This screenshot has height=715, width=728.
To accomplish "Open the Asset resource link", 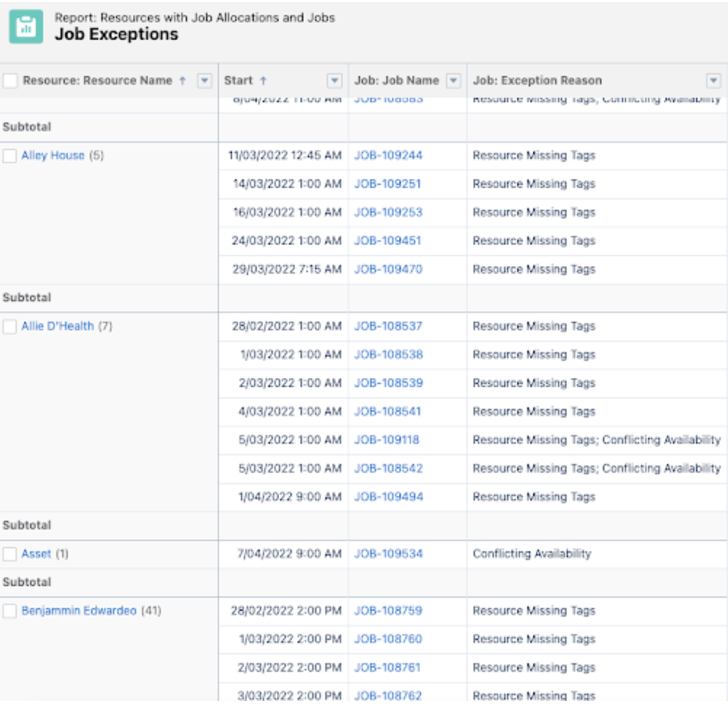I will pyautogui.click(x=36, y=554).
